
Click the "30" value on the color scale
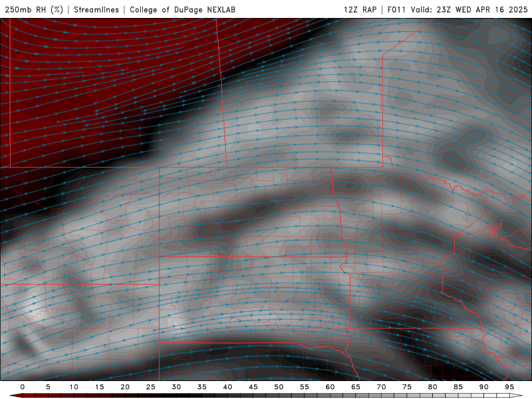tap(176, 387)
